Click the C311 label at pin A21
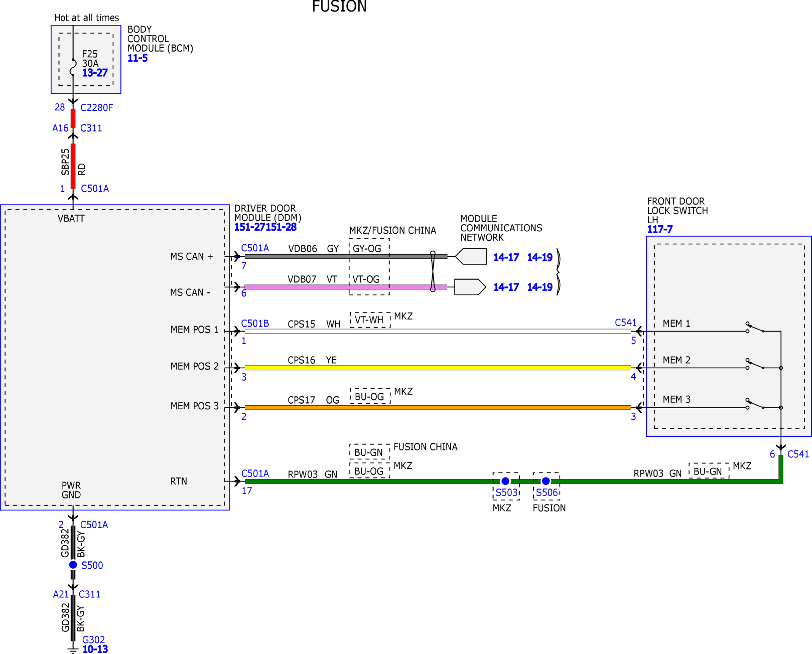This screenshot has height=654, width=812. pyautogui.click(x=90, y=594)
